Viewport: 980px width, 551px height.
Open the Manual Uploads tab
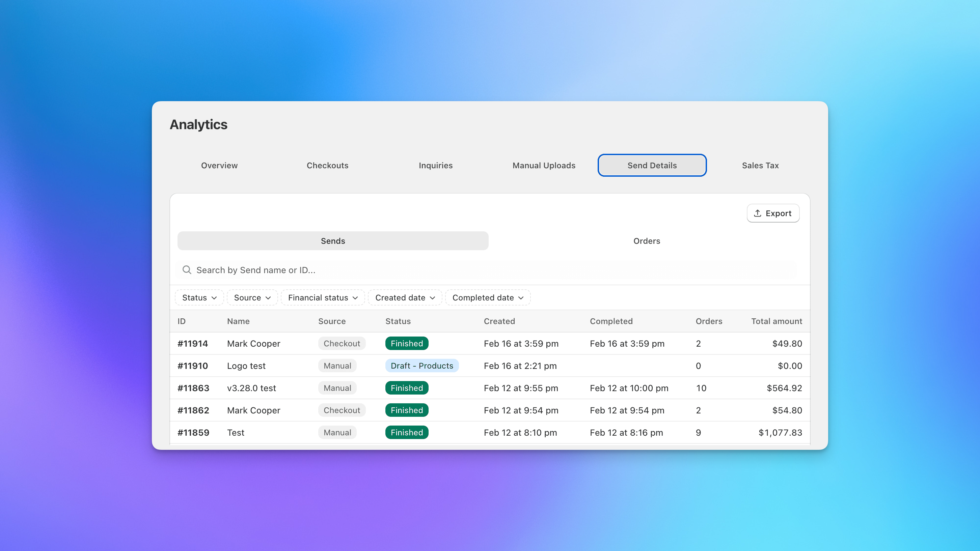click(544, 166)
